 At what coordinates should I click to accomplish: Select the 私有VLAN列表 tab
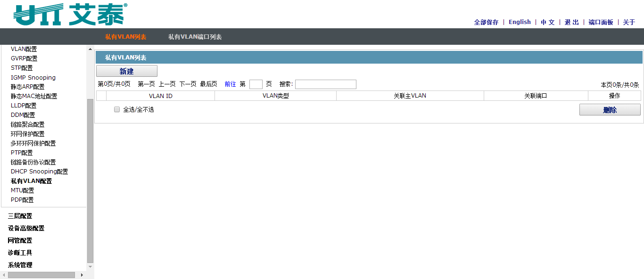click(x=126, y=36)
